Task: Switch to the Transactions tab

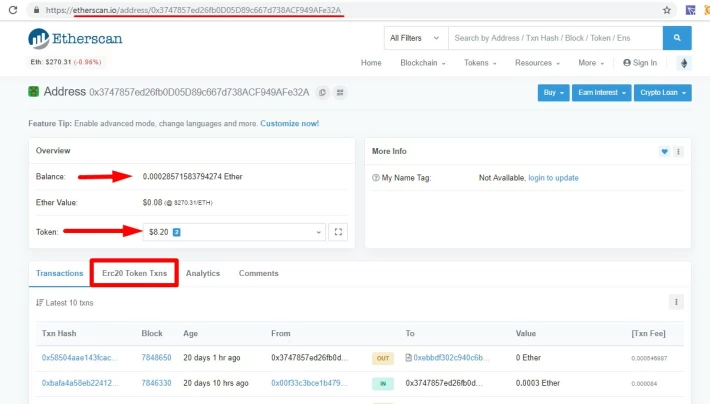Action: [x=59, y=273]
